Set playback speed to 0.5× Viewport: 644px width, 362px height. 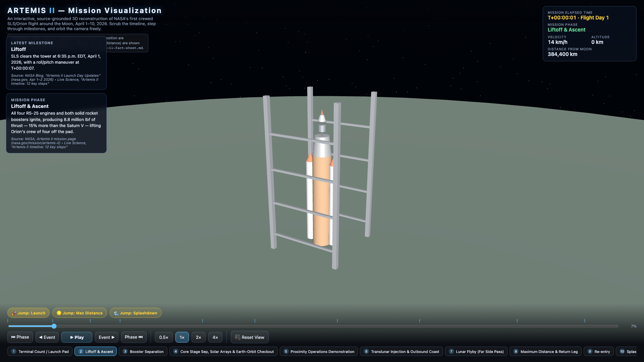[x=164, y=337]
